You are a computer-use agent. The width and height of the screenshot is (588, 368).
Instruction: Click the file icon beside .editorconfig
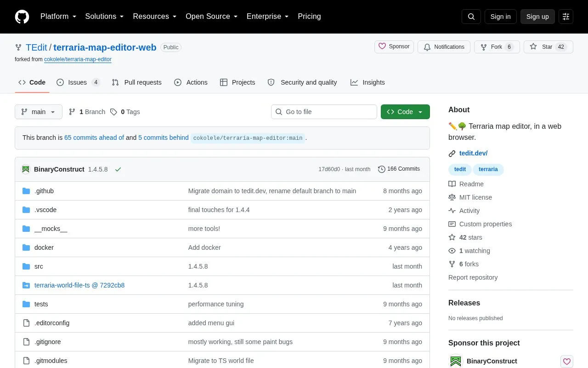click(26, 323)
